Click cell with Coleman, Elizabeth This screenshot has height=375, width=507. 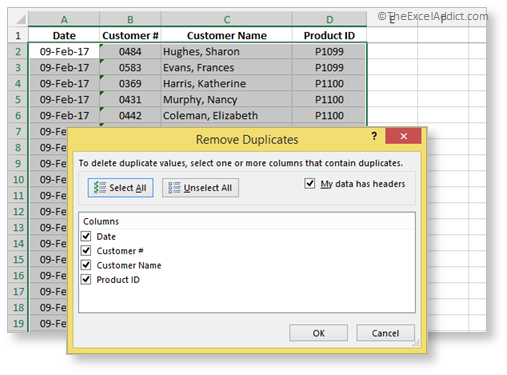pos(227,115)
